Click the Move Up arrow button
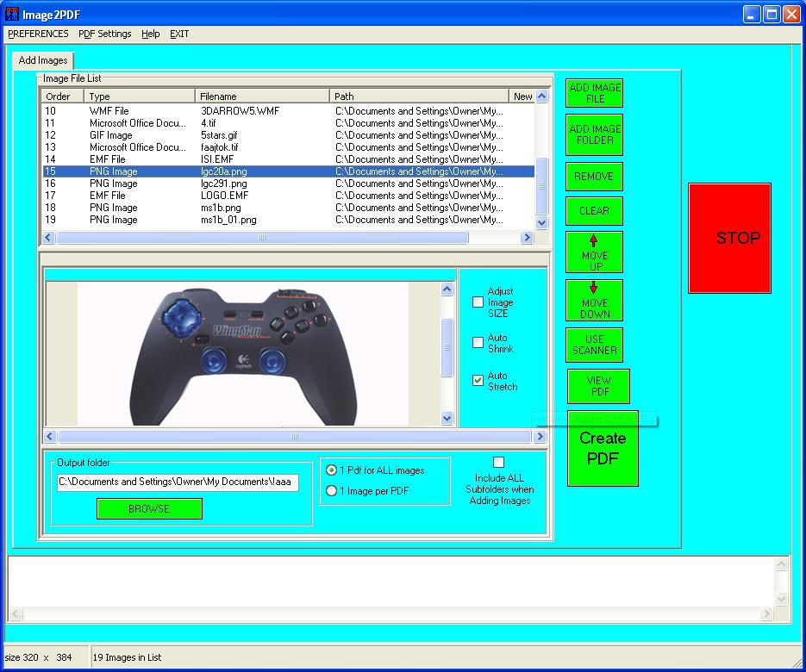Image resolution: width=806 pixels, height=672 pixels. [594, 252]
